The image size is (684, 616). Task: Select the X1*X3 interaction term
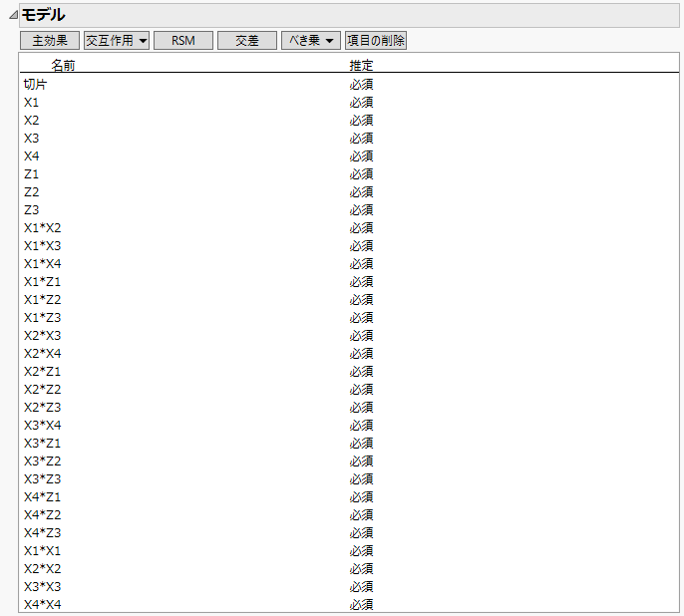(42, 246)
